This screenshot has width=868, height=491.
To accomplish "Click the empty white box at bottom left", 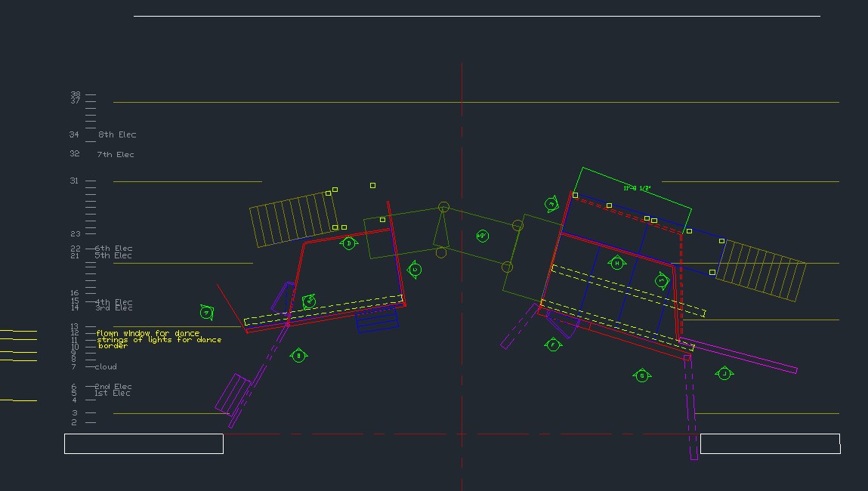I will point(144,443).
